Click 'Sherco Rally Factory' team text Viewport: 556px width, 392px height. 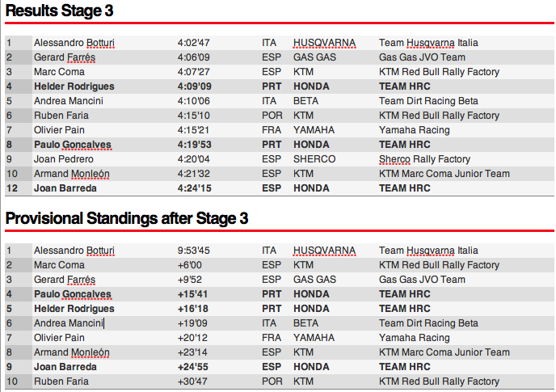point(424,159)
